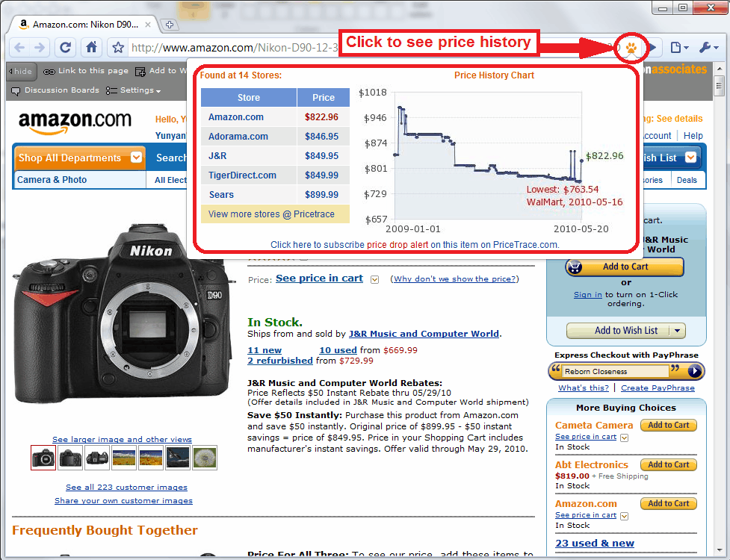Click Why don't we show the price

coord(454,279)
